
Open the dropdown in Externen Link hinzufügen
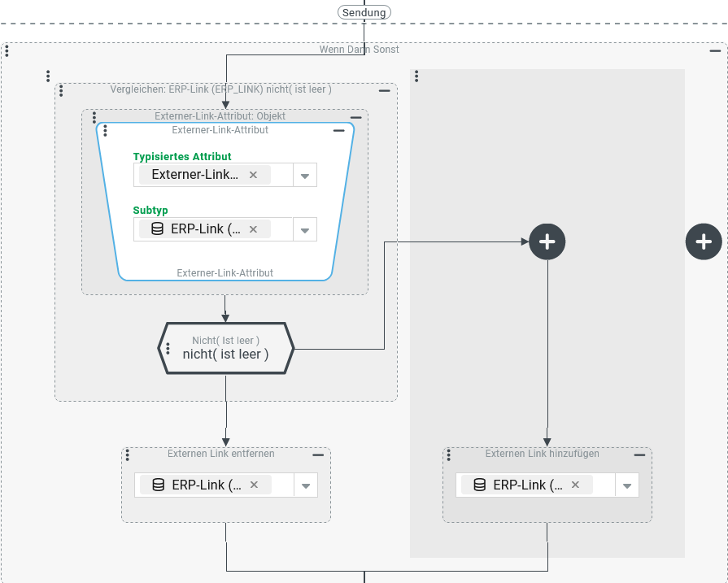pyautogui.click(x=627, y=485)
